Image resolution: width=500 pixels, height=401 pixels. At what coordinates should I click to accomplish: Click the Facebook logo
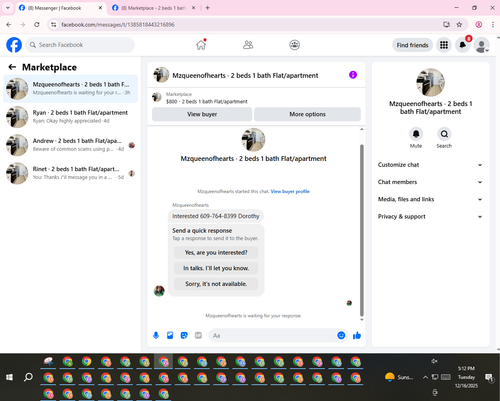point(14,45)
